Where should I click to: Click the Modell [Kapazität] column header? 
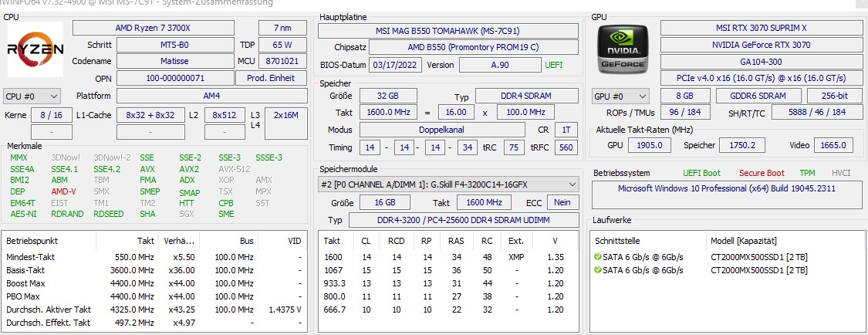744,241
